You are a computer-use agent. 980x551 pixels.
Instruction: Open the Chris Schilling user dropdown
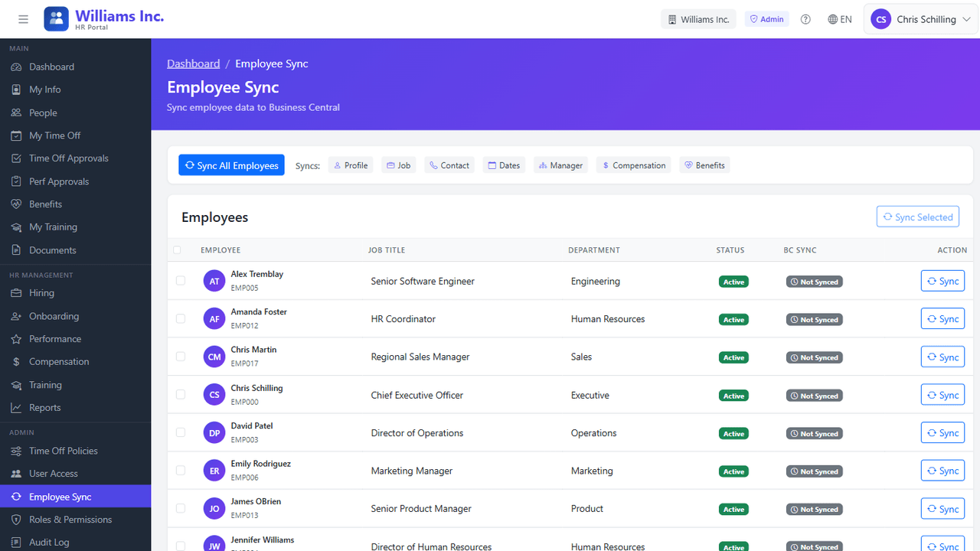tap(921, 19)
